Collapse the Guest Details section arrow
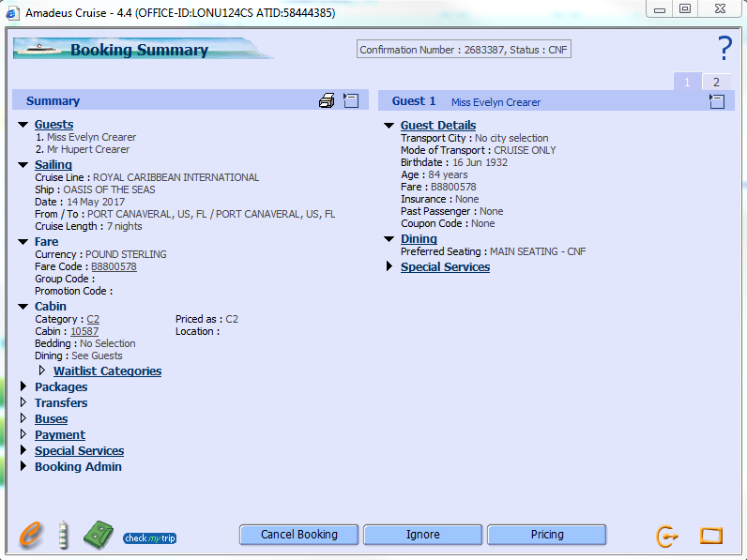 click(x=389, y=126)
